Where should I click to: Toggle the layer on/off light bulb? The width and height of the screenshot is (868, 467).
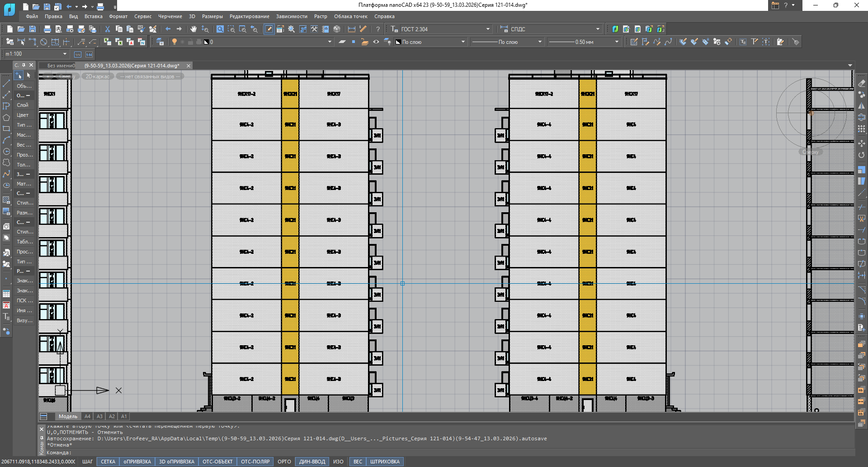pyautogui.click(x=175, y=42)
